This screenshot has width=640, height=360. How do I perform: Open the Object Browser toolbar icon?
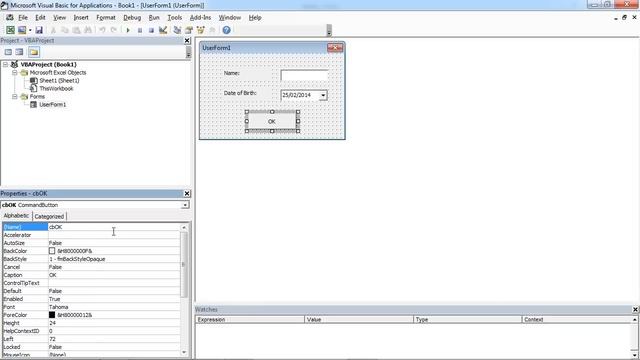coord(200,30)
